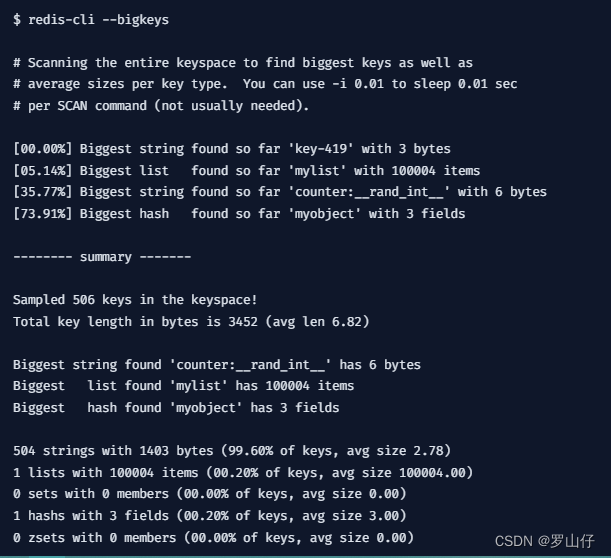
Task: Click the word 'Scanning' in first comment line
Action: (58, 63)
